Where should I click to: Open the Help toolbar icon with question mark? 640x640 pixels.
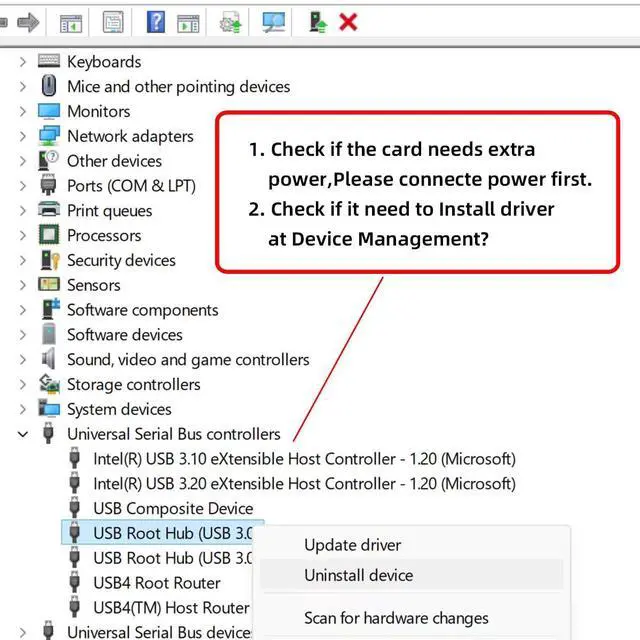point(156,21)
